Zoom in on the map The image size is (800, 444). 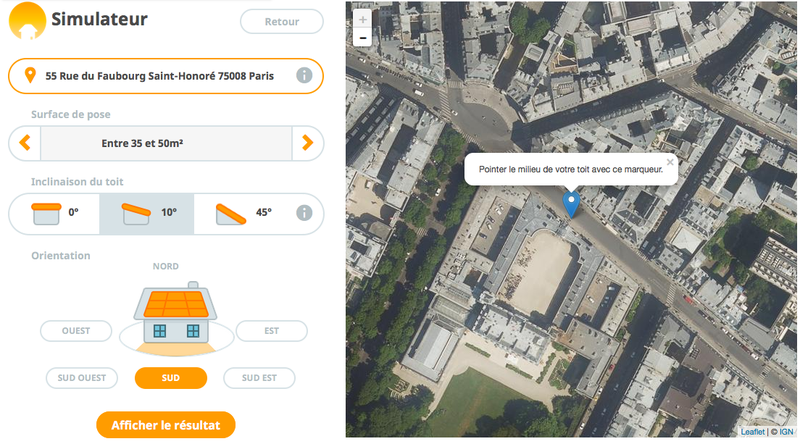(x=362, y=19)
